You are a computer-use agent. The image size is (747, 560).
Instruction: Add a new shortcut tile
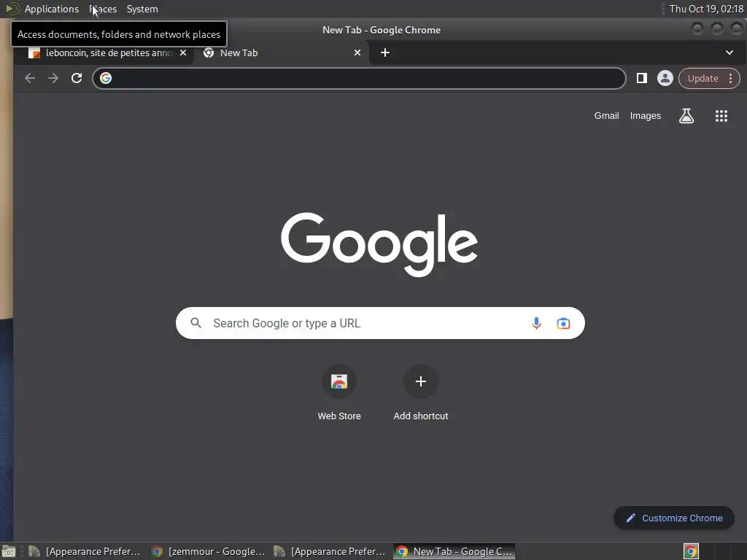tap(421, 393)
